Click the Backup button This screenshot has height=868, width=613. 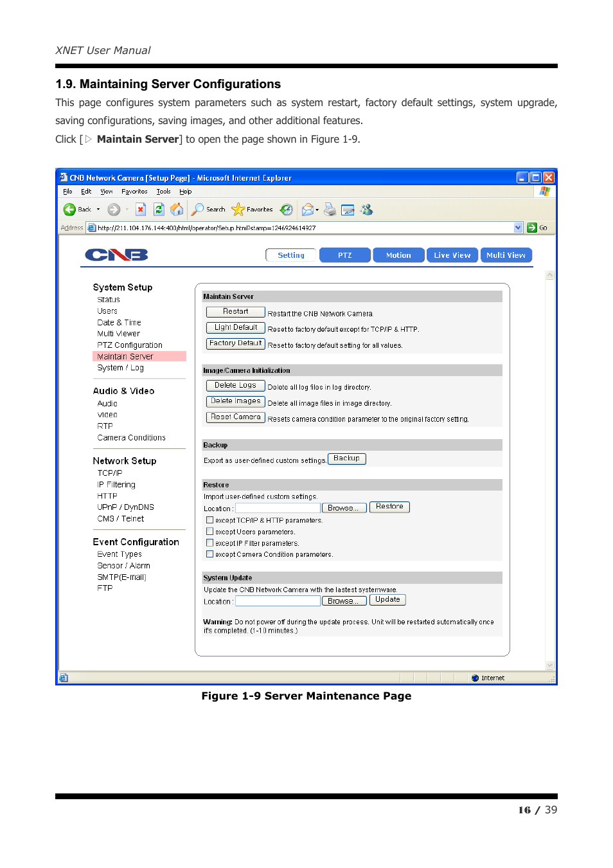(347, 459)
